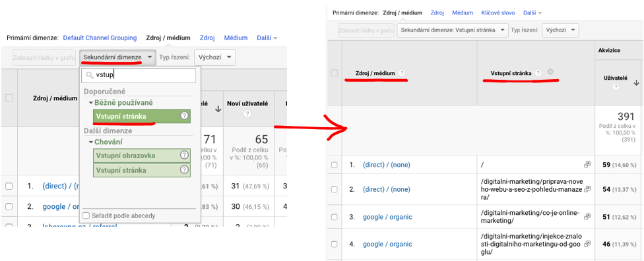Click Noví uživatelé column header
Image resolution: width=644 pixels, height=261 pixels.
247,104
